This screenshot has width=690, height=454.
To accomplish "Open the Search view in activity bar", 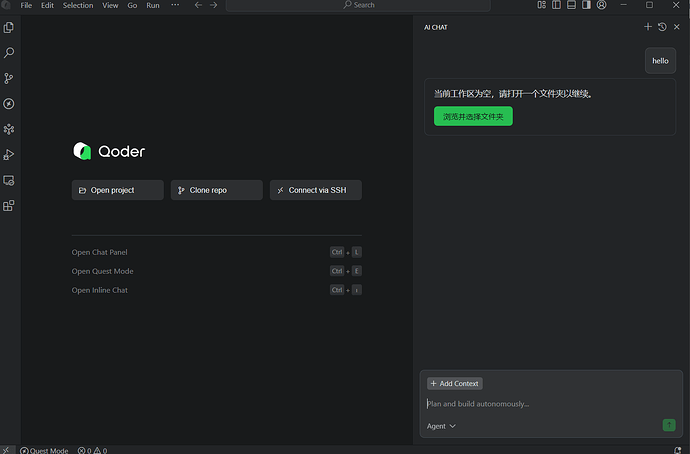I will click(9, 53).
